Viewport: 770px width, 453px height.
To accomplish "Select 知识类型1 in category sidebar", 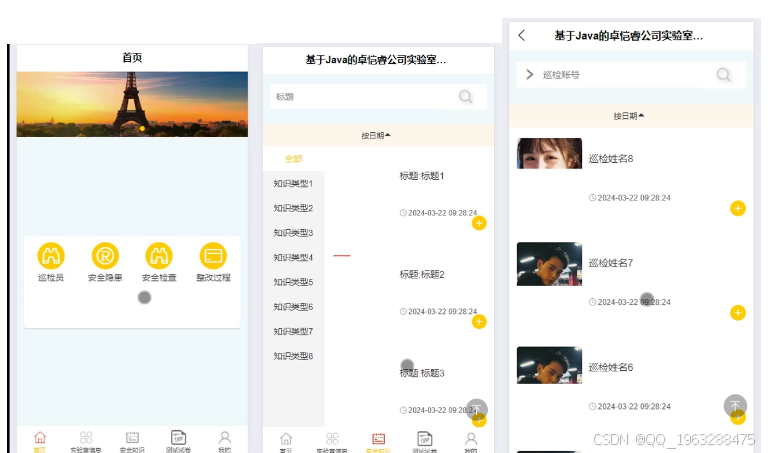I will (x=293, y=183).
